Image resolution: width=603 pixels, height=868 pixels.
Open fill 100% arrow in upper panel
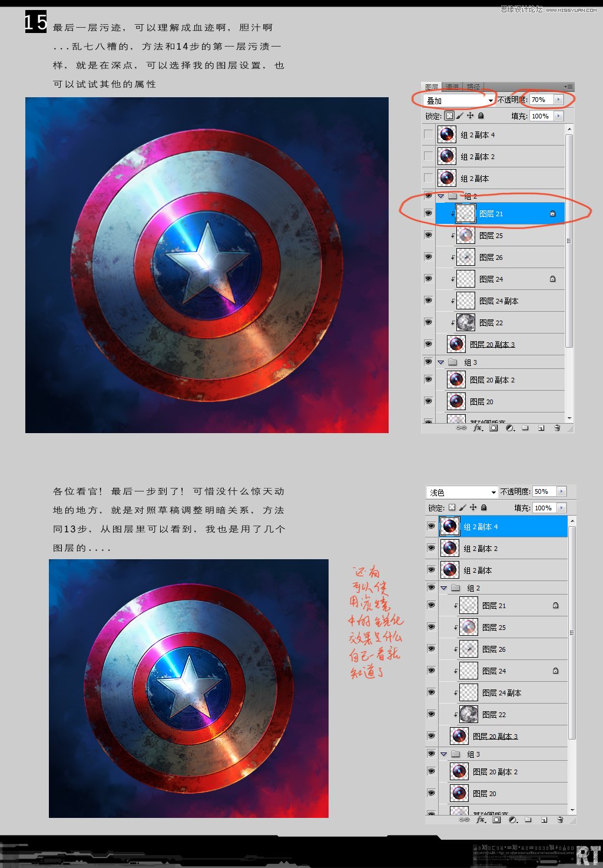(559, 116)
